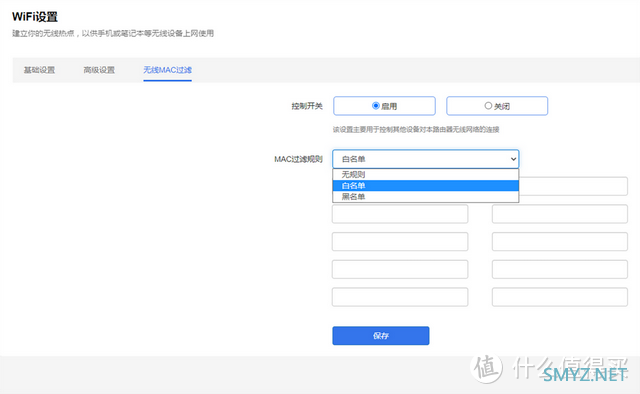
Task: Click the help text under the control switch
Action: point(416,129)
